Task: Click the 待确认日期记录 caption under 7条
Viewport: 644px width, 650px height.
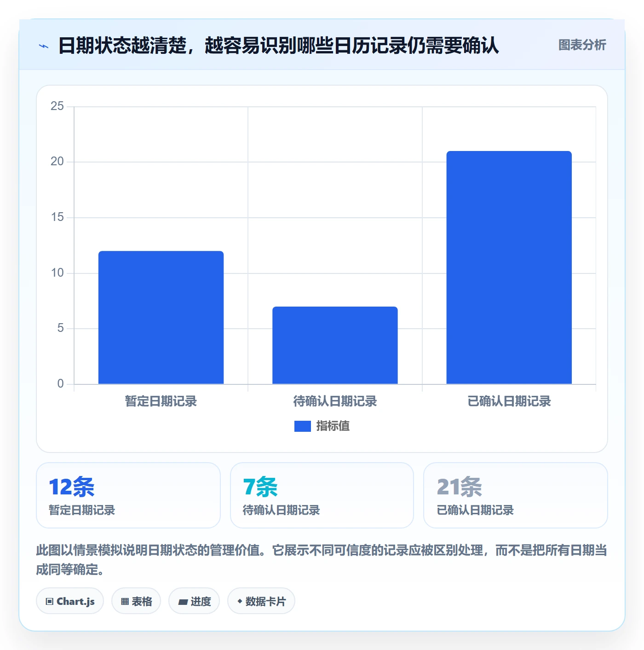Action: pos(281,510)
